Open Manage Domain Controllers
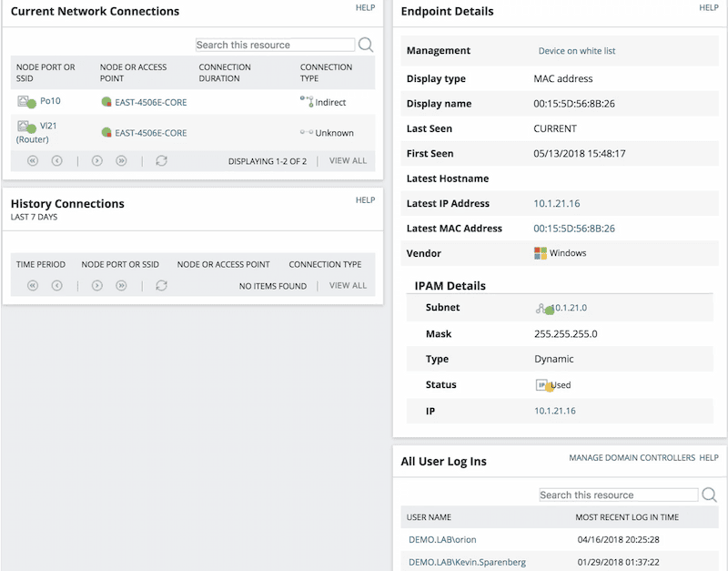Screen dimensions: 728x571 coord(631,457)
